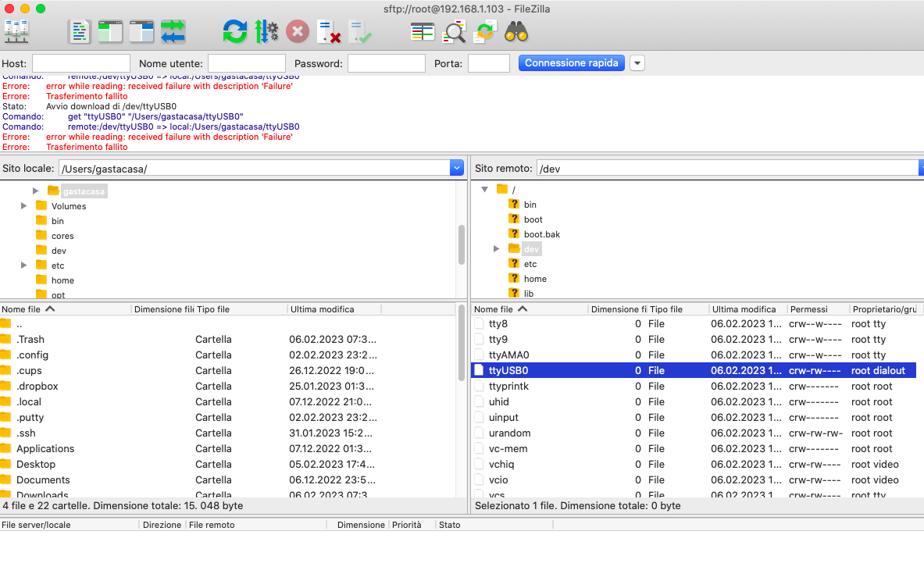Click local tree vertical scrollbar

point(462,245)
